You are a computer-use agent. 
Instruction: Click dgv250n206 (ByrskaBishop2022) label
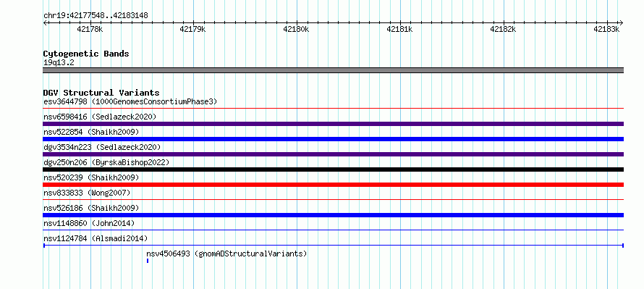point(106,162)
